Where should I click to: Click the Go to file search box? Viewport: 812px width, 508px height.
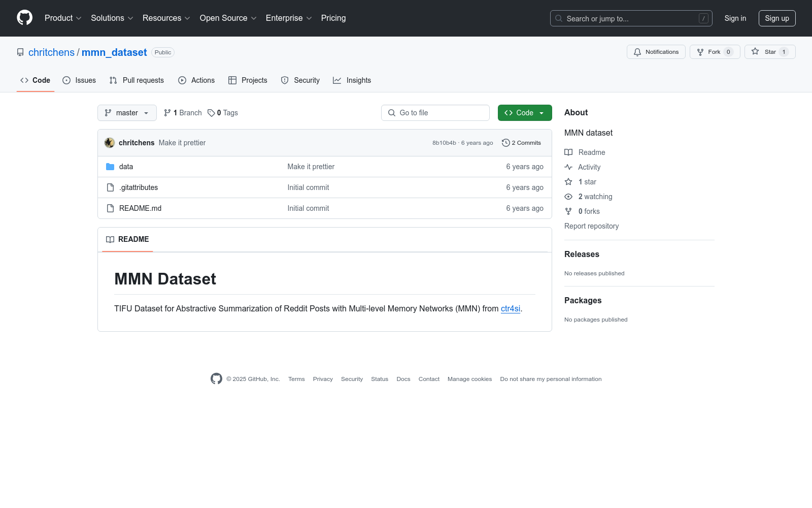click(x=435, y=113)
